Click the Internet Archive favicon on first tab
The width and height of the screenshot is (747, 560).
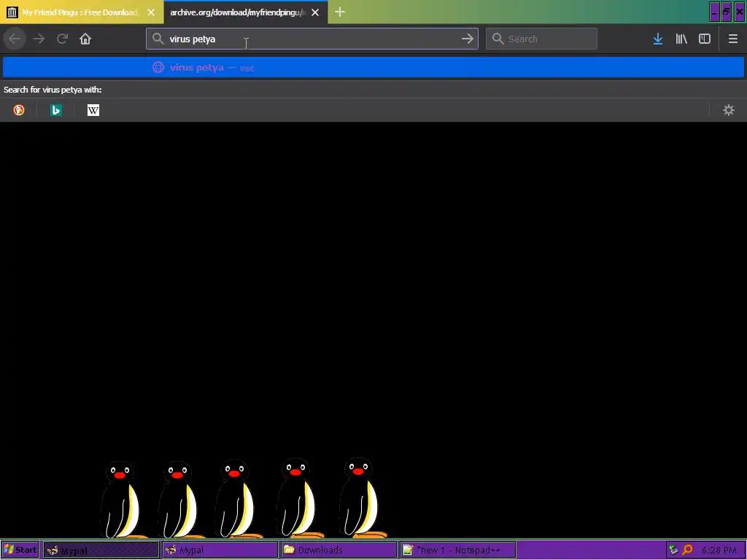pyautogui.click(x=12, y=12)
